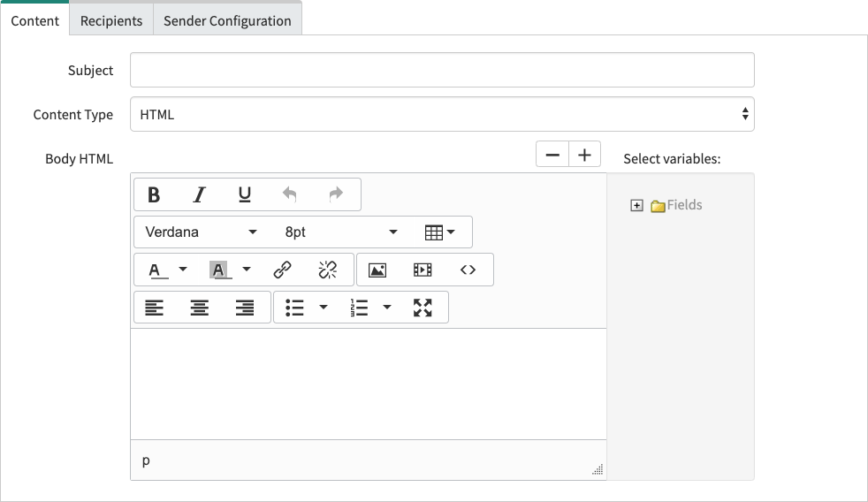
Task: Open the Sender Configuration tab
Action: (x=227, y=20)
